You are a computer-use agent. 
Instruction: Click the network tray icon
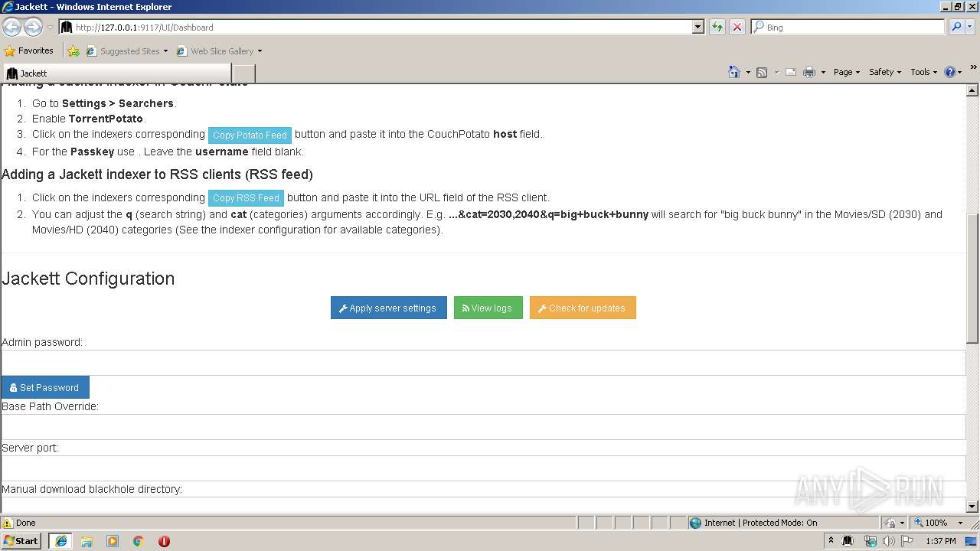click(x=870, y=541)
